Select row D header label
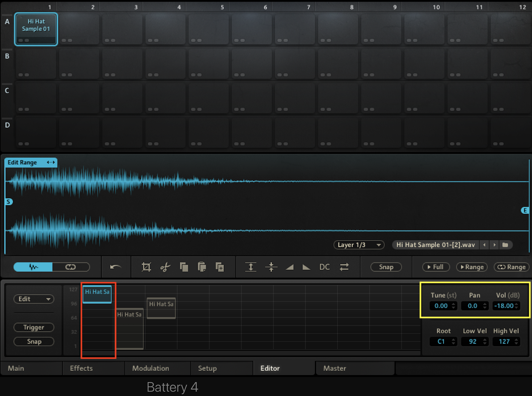This screenshot has height=396, width=532. pyautogui.click(x=7, y=125)
